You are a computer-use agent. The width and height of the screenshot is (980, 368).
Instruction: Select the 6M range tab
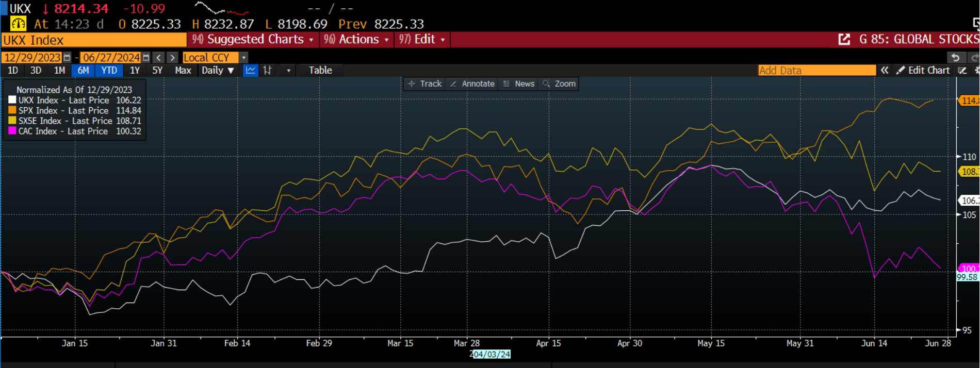pos(84,71)
